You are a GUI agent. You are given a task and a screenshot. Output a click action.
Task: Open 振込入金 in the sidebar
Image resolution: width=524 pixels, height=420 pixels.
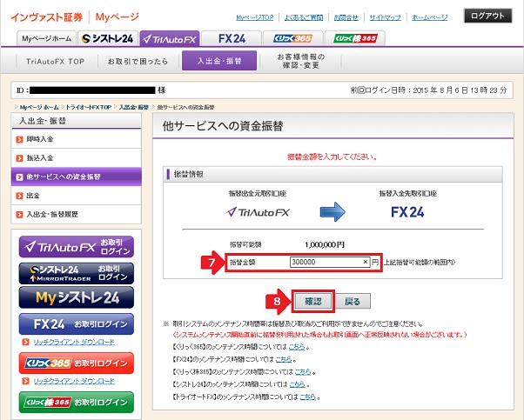tap(77, 158)
